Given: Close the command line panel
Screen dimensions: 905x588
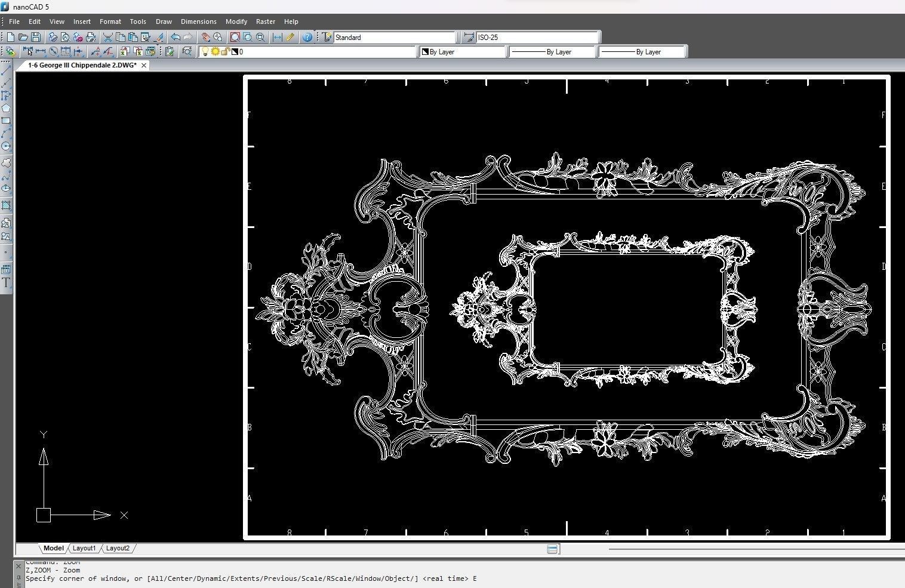Looking at the screenshot, I should point(19,566).
